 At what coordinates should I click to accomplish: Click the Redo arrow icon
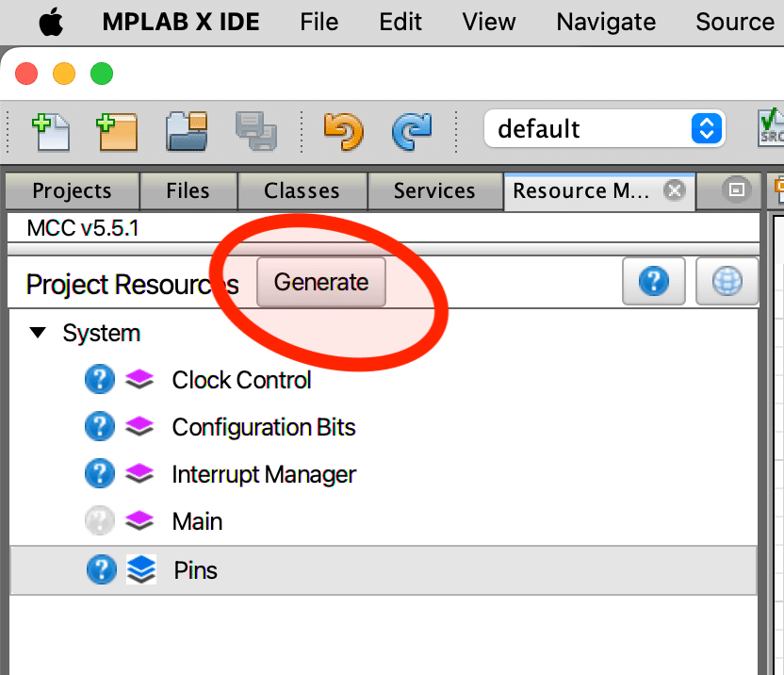coord(412,132)
